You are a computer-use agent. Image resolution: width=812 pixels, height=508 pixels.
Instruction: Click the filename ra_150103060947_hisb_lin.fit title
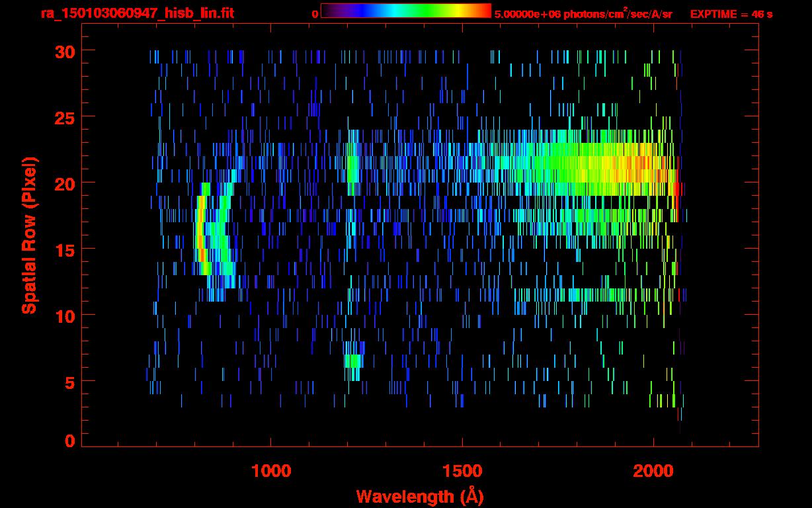coord(137,13)
